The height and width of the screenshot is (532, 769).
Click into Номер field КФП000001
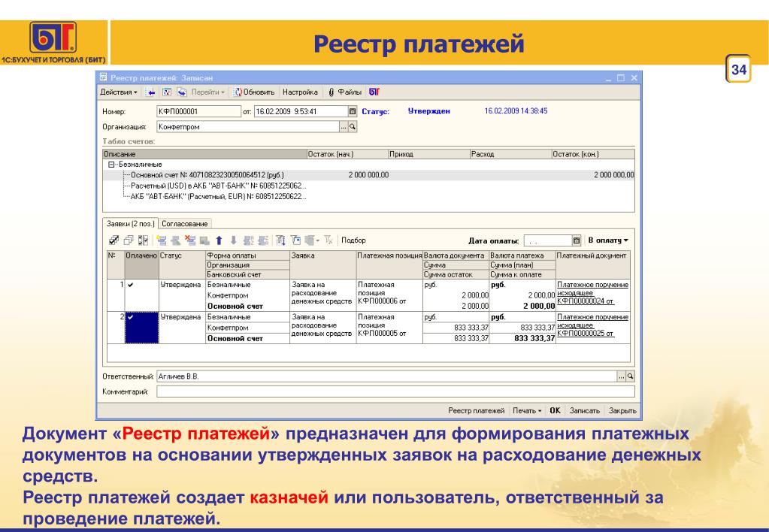[x=198, y=111]
